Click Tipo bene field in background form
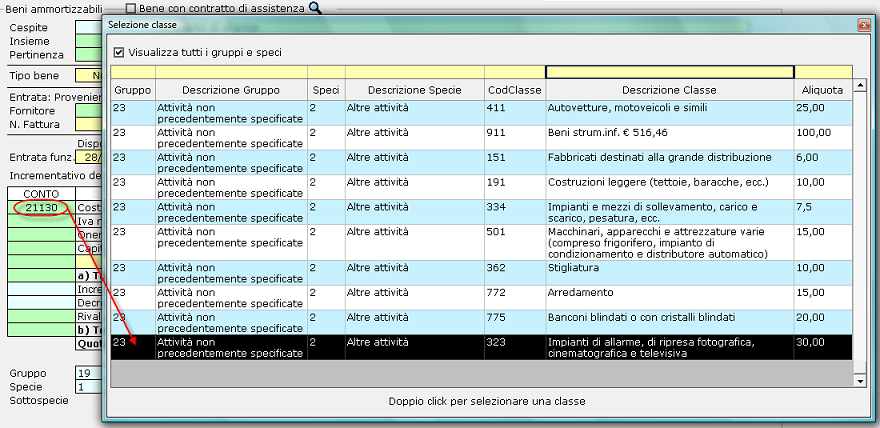Image resolution: width=880 pixels, height=428 pixels. (x=89, y=76)
